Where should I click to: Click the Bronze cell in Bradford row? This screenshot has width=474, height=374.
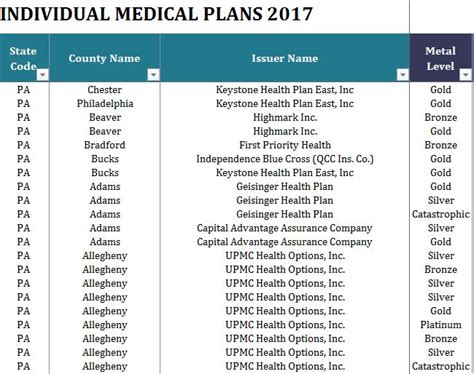[x=441, y=145]
